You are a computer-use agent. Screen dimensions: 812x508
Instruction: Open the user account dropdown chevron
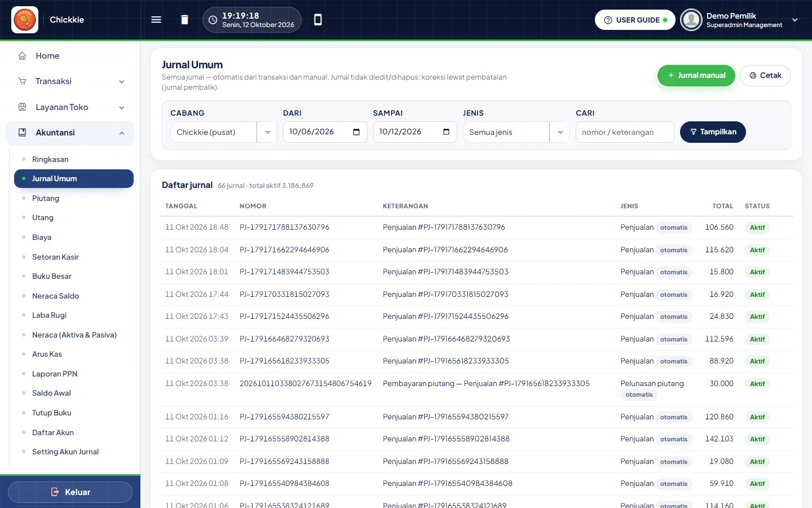[x=795, y=20]
